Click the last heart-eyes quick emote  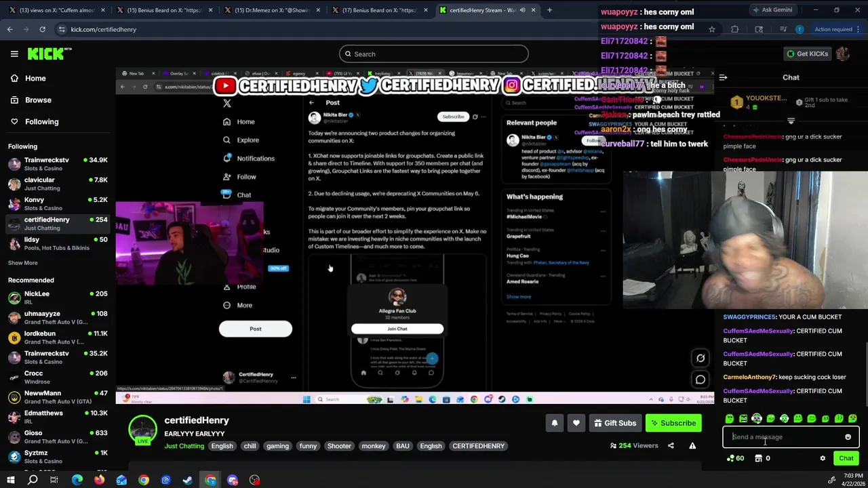click(852, 419)
